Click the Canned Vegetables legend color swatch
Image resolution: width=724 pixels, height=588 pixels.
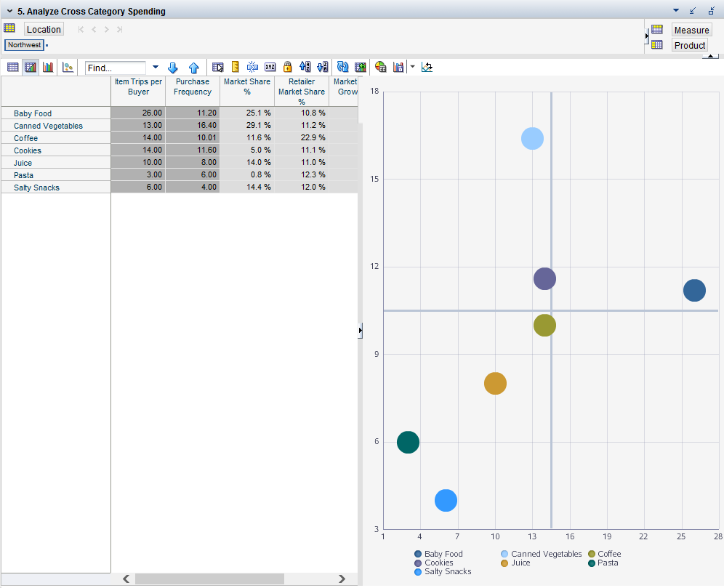tap(504, 554)
